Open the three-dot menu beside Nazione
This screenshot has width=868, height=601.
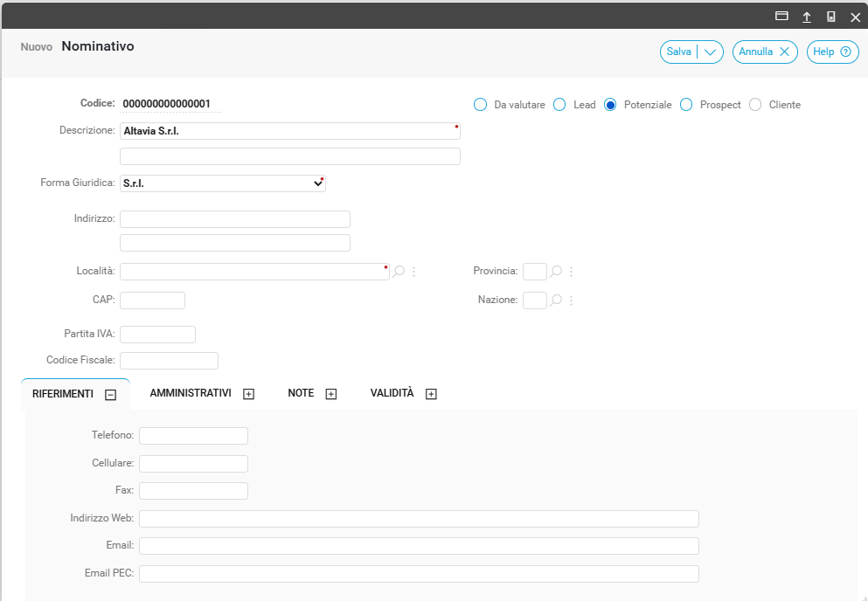tap(571, 300)
